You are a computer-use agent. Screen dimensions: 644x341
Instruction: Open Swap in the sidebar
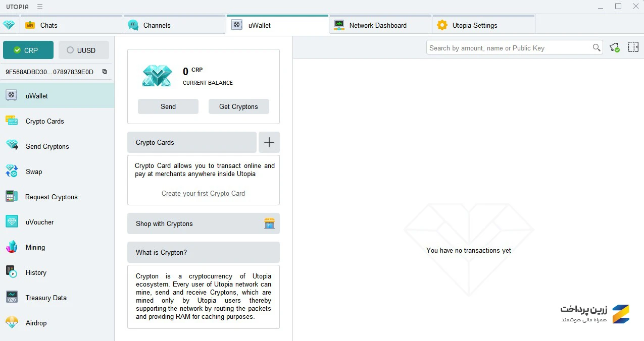tap(34, 172)
